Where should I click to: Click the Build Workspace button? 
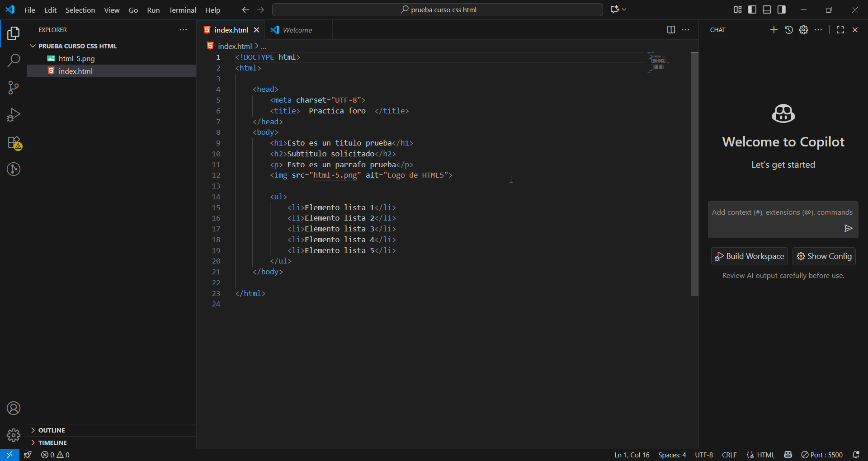point(750,256)
